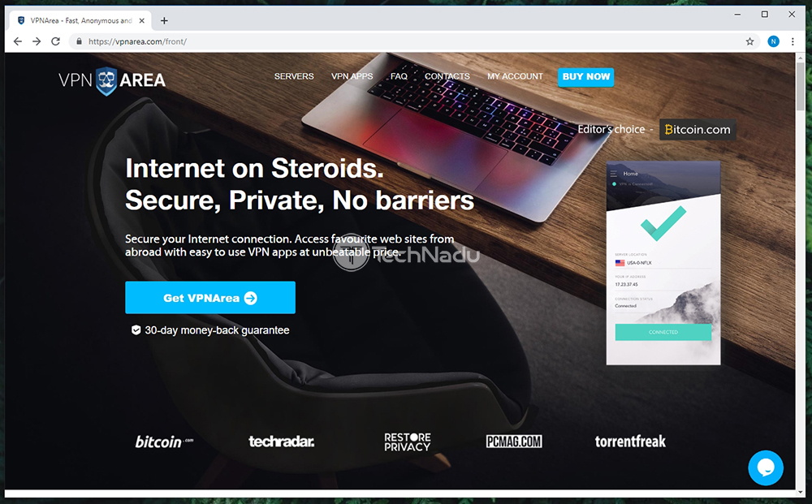
Task: Go to MY ACCOUNT
Action: 515,76
